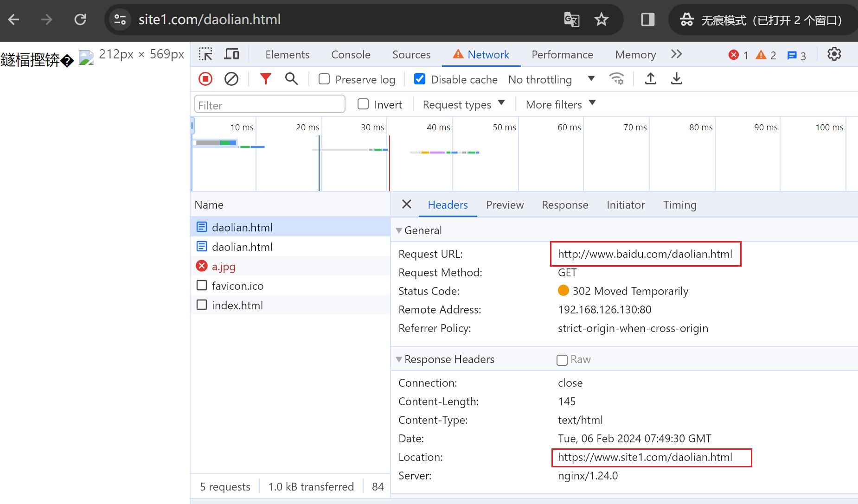The height and width of the screenshot is (504, 858).
Task: Open the warnings count indicator
Action: [x=766, y=55]
